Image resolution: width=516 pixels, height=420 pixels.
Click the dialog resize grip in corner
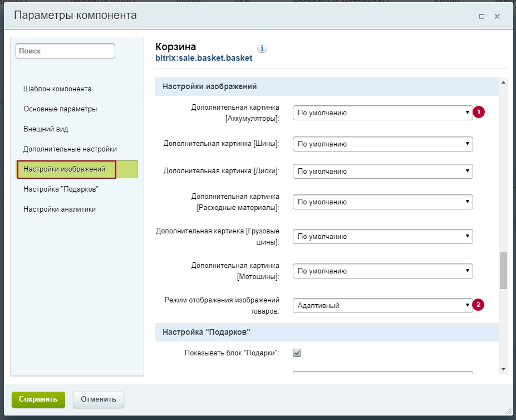(508, 410)
